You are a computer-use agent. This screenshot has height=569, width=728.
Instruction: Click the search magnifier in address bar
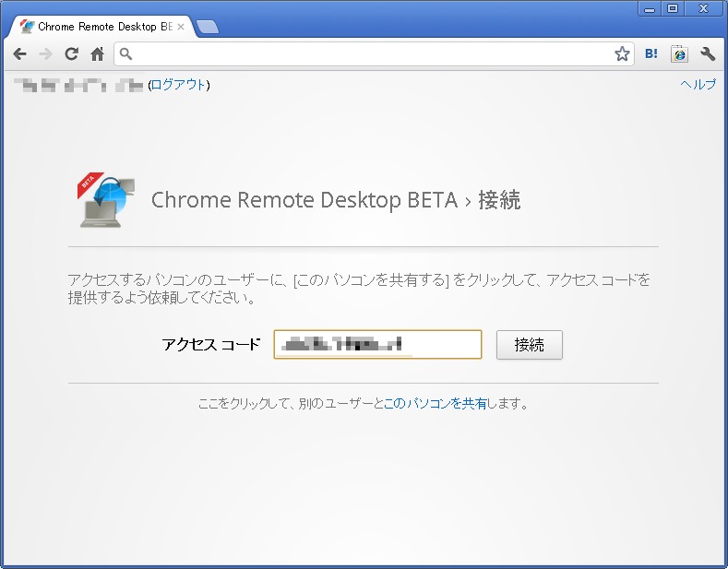pos(125,53)
